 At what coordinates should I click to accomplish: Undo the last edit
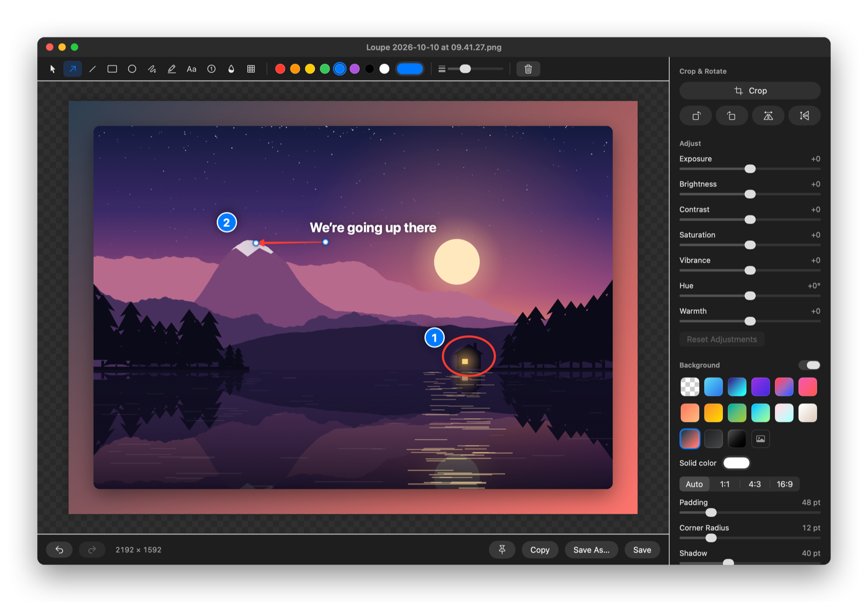(x=59, y=549)
